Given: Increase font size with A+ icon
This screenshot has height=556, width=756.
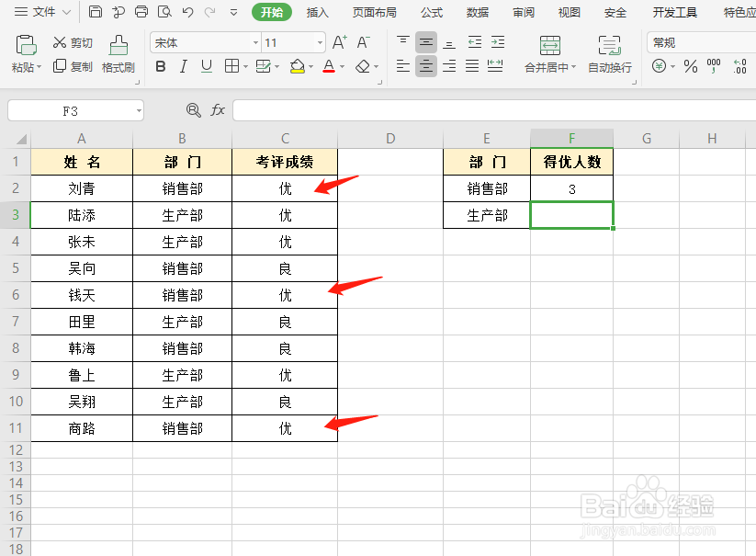Looking at the screenshot, I should 340,40.
